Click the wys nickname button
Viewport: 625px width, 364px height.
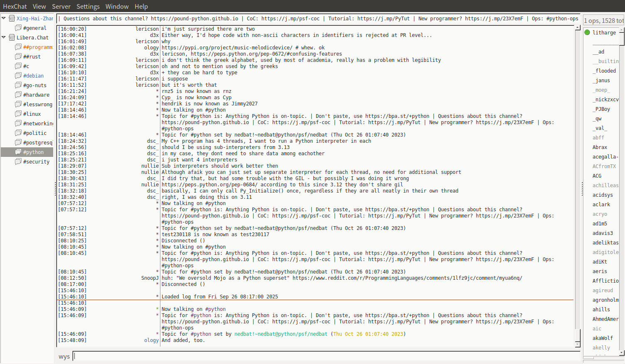(x=64, y=357)
